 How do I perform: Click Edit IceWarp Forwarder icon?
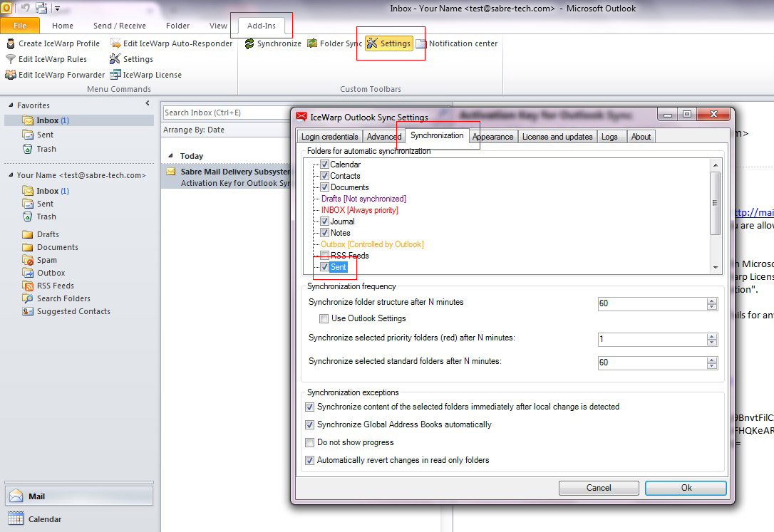11,75
